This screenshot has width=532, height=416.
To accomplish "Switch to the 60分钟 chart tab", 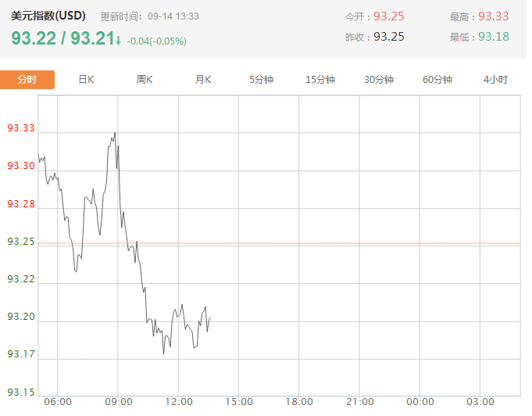I will [x=437, y=80].
